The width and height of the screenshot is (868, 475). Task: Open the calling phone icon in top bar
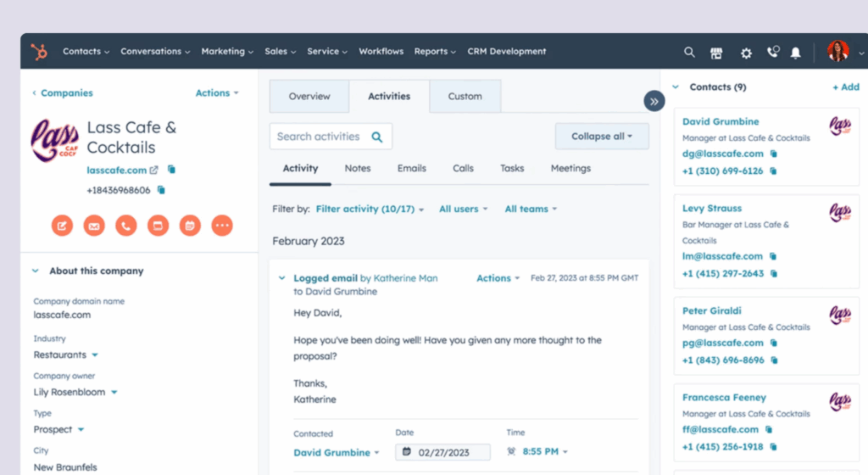tap(773, 52)
